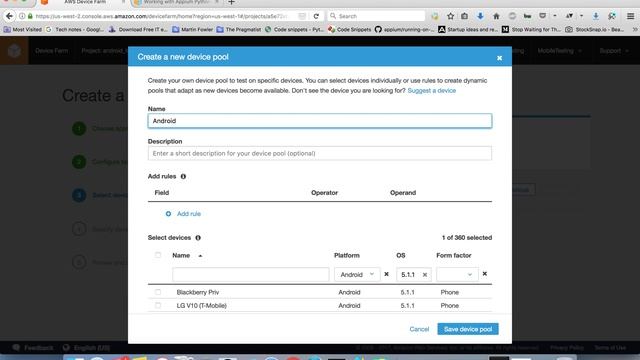The image size is (640, 360).
Task: Open The Pragmatist bookmark folder
Action: pos(239,29)
